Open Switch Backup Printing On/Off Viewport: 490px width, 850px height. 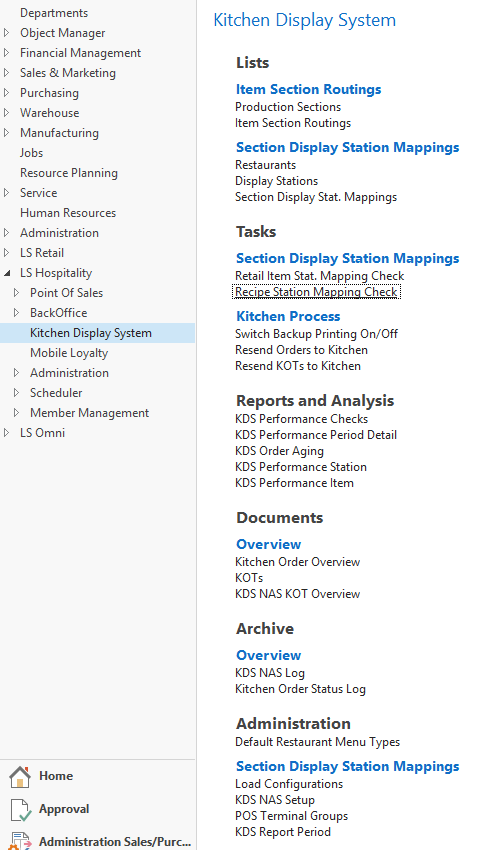click(x=317, y=334)
